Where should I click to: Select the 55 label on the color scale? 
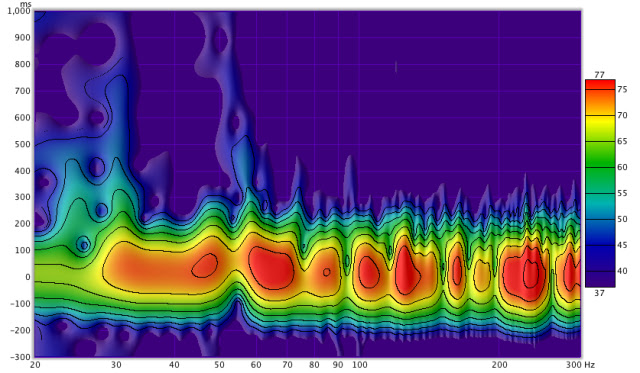pyautogui.click(x=622, y=193)
